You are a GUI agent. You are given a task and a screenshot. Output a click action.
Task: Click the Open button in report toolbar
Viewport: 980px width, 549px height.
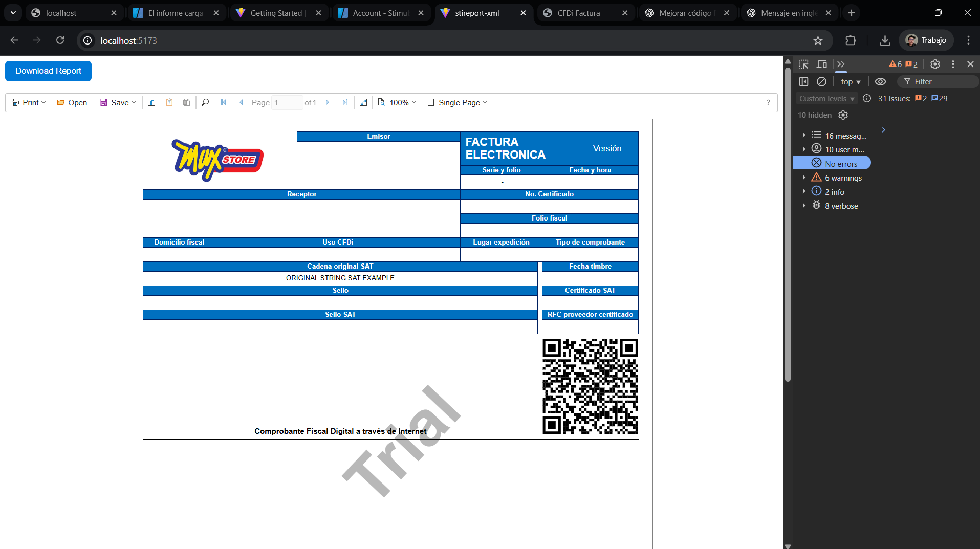click(72, 103)
